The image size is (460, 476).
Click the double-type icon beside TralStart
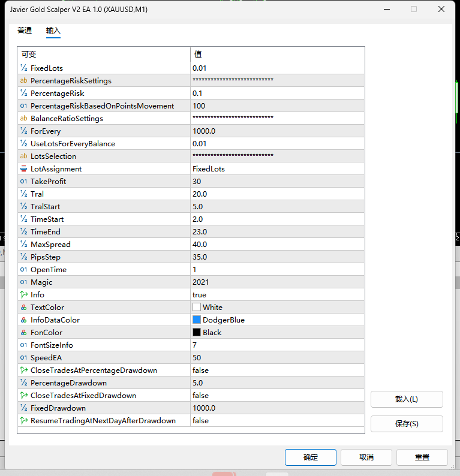click(x=23, y=206)
